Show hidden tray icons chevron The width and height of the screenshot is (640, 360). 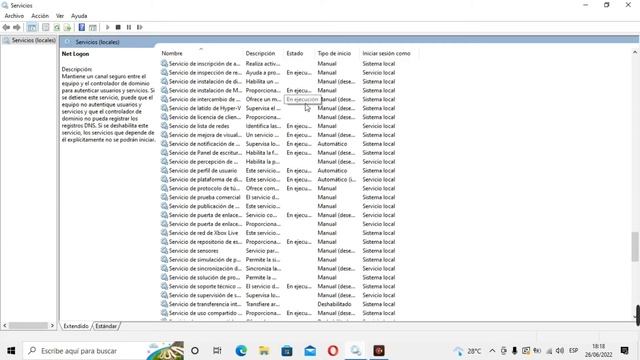click(492, 351)
